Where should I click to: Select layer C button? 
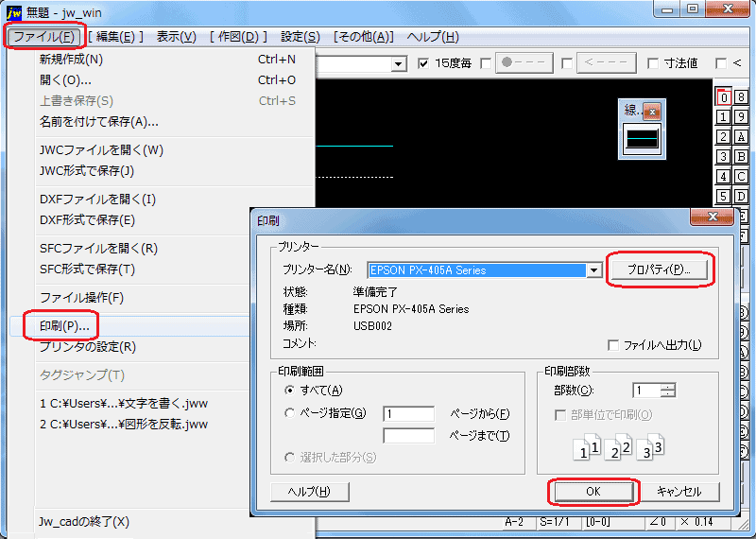tap(741, 177)
